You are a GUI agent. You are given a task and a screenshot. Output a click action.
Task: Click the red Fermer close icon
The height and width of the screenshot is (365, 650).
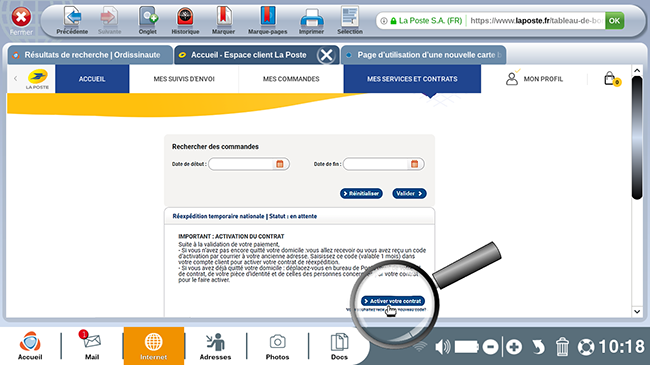click(x=21, y=17)
